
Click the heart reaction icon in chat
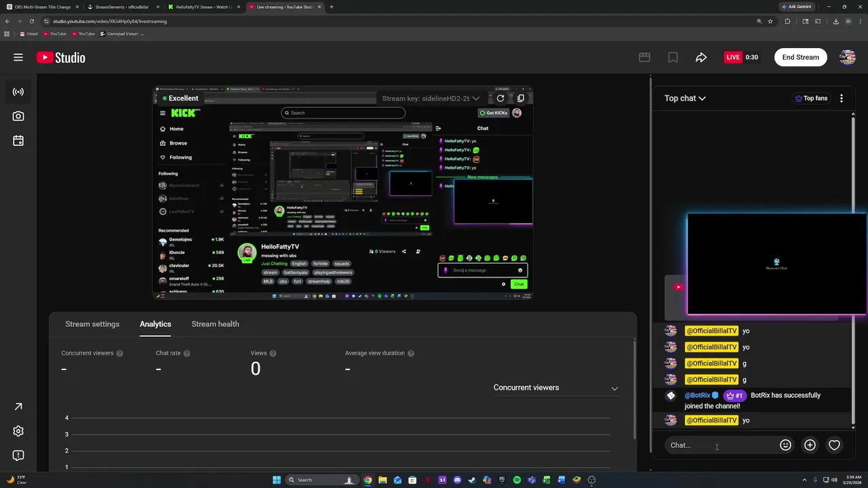[834, 445]
